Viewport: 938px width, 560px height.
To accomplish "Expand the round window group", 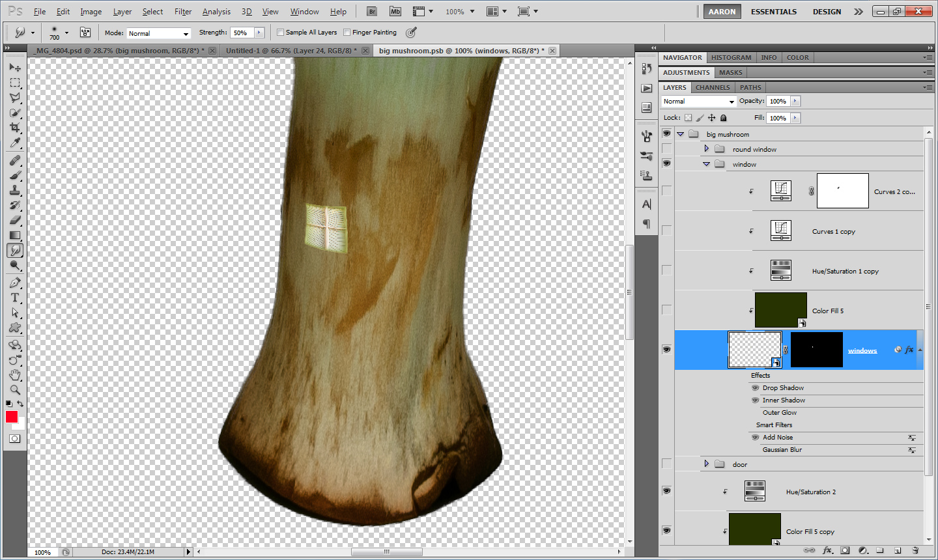I will tap(706, 149).
